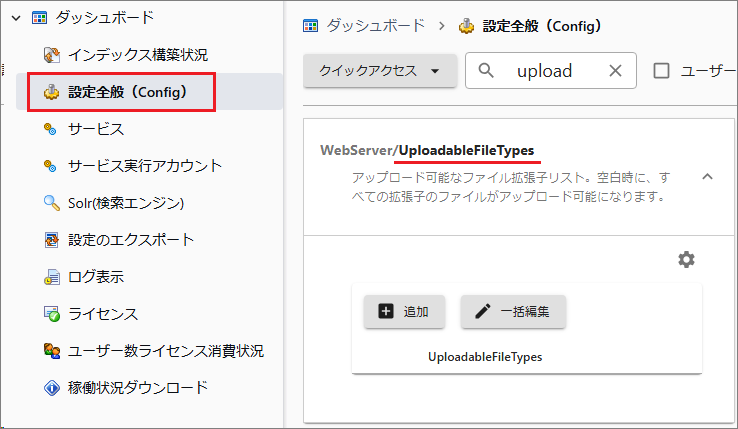Click the 一括編集 button
738x429 pixels.
coord(513,311)
